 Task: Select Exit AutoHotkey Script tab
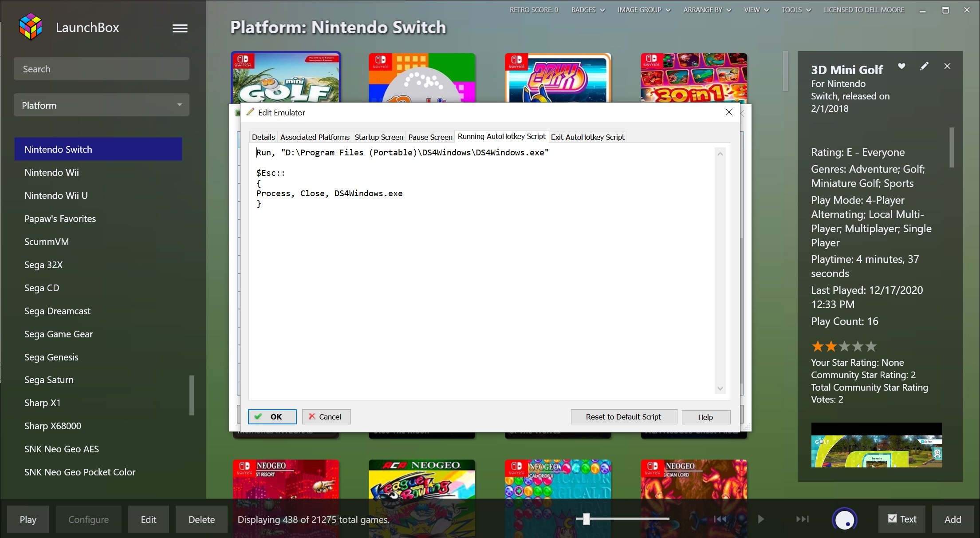pyautogui.click(x=588, y=137)
